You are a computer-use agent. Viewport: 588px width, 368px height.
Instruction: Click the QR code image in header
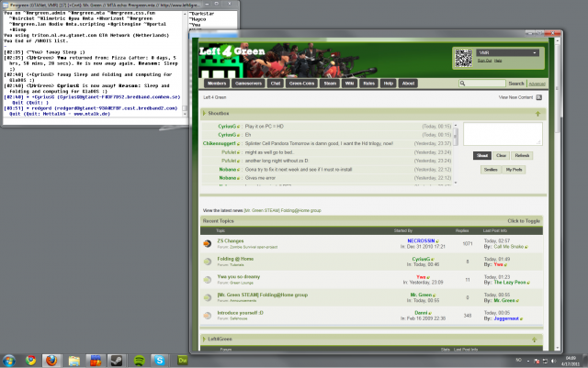[463, 58]
